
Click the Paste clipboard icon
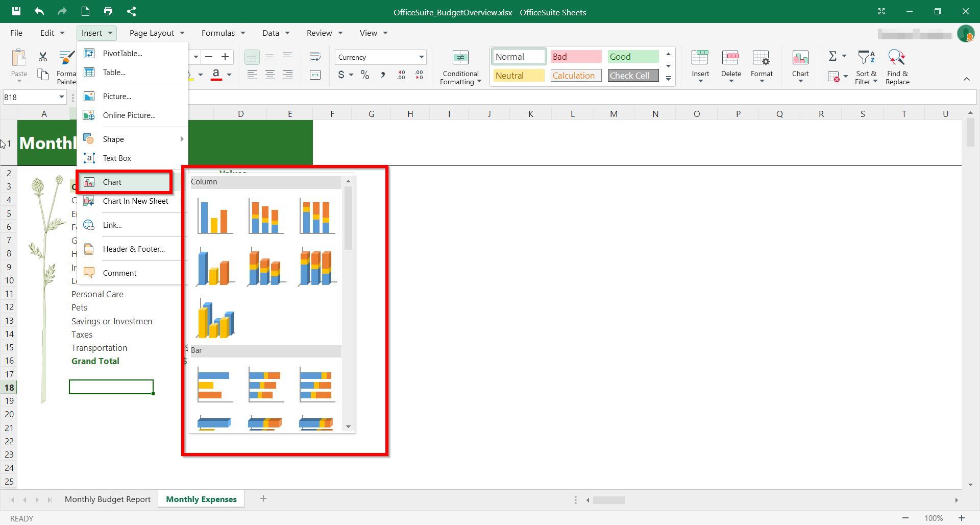19,58
